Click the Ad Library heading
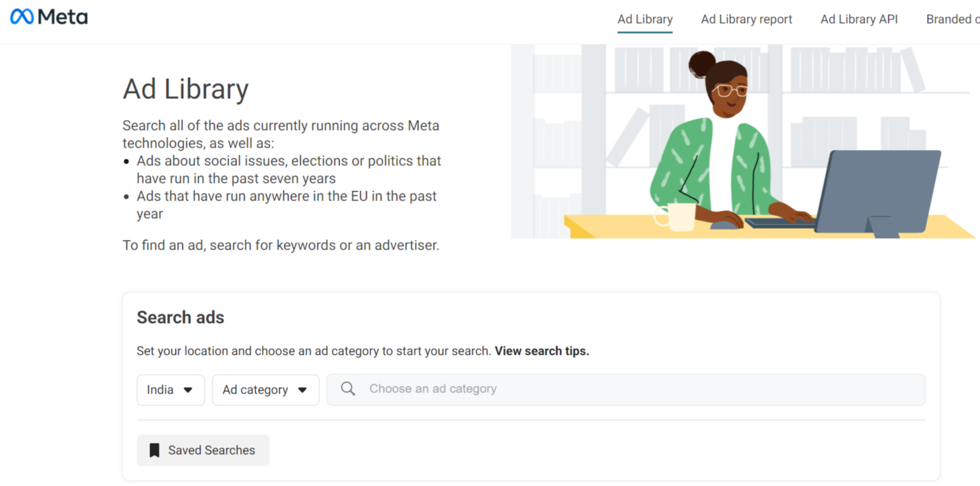 point(185,88)
